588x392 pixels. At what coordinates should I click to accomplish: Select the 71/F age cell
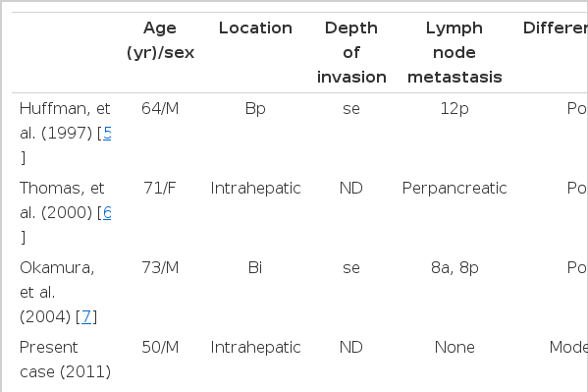[x=160, y=188]
